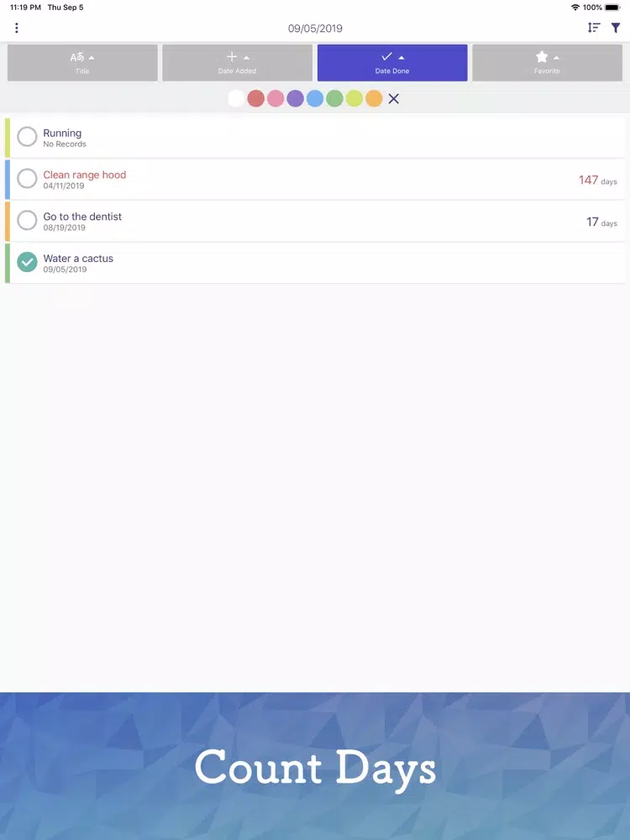Check the Running task circle
The height and width of the screenshot is (840, 630).
27,137
